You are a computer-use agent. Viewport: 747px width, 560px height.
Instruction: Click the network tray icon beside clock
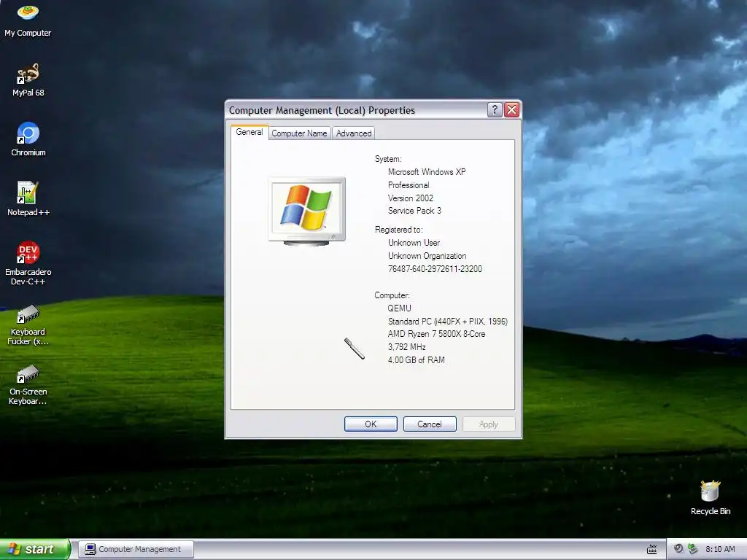[692, 549]
